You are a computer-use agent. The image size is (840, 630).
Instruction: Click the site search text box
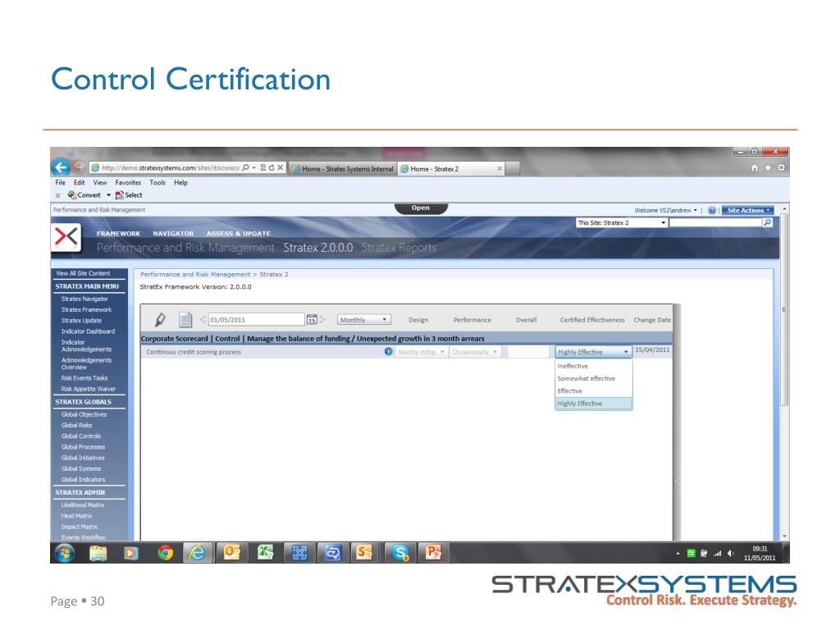(x=715, y=222)
